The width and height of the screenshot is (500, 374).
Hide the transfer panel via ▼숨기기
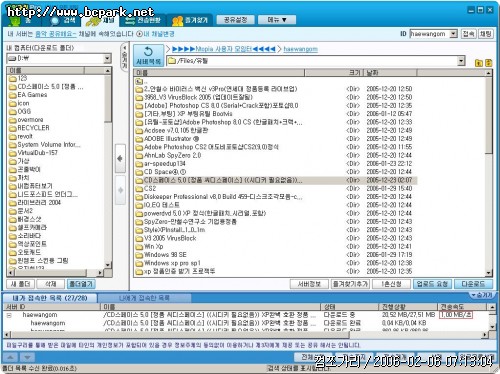point(482,295)
